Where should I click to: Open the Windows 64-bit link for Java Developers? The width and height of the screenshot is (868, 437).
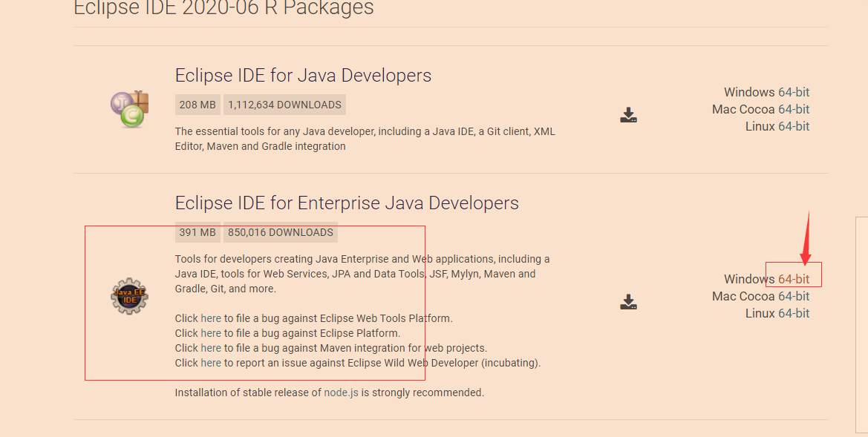pyautogui.click(x=794, y=92)
